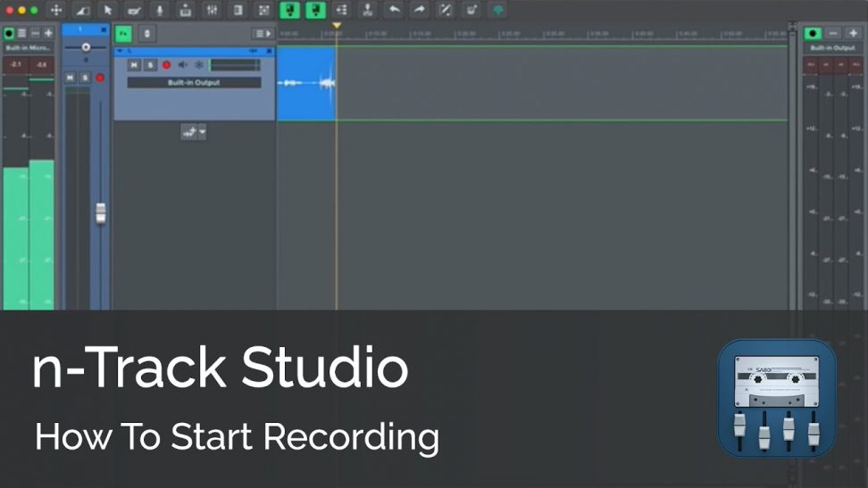The image size is (868, 488).
Task: Click the track freeze snowflake icon
Action: [x=199, y=65]
